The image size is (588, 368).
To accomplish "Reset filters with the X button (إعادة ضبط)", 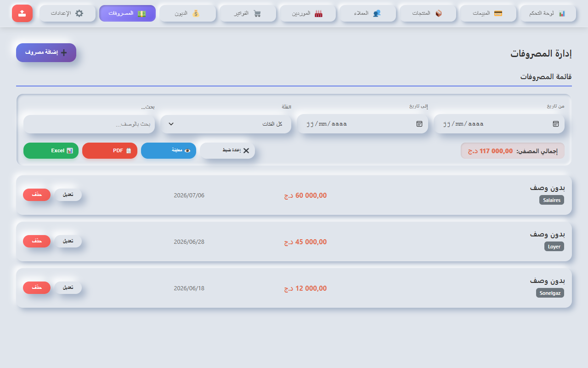I will 227,150.
